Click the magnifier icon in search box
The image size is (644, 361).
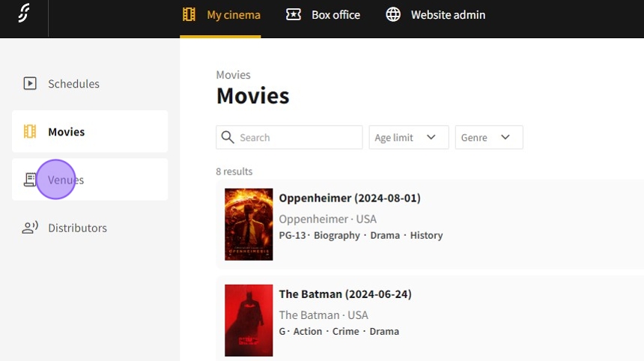[228, 138]
